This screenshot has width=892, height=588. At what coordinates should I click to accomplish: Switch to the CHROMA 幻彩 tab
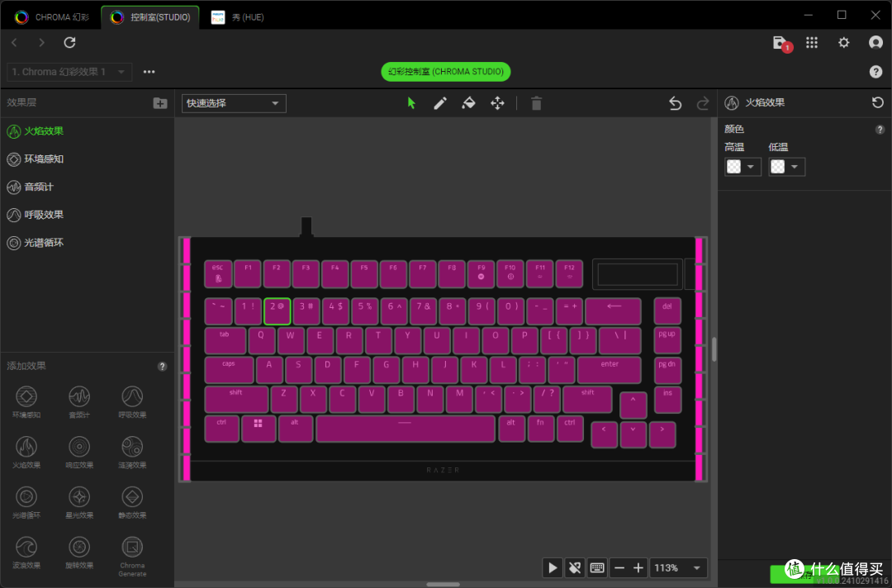click(x=52, y=17)
